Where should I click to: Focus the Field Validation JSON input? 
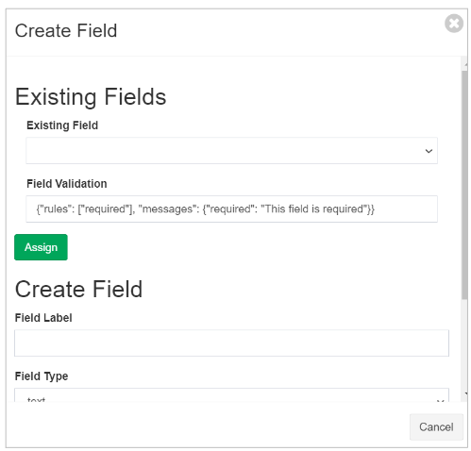tap(232, 209)
